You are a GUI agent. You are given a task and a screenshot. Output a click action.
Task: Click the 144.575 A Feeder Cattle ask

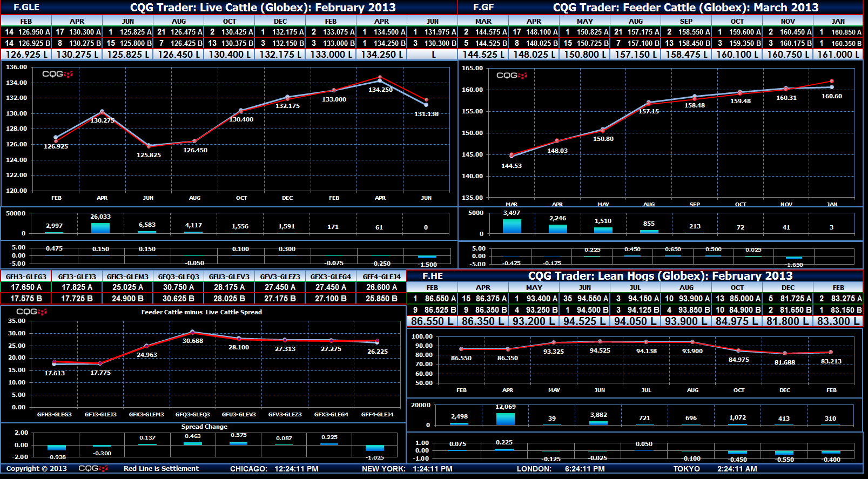(x=491, y=32)
